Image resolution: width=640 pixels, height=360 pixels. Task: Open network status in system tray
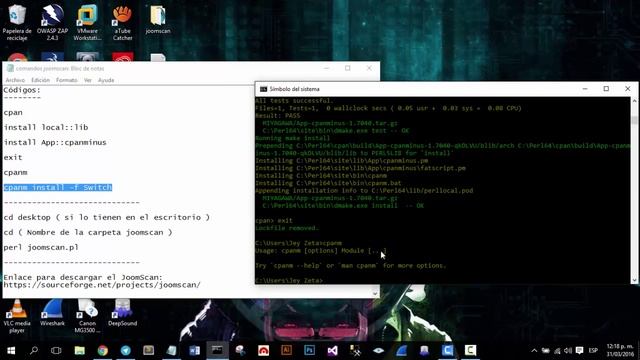(x=557, y=351)
